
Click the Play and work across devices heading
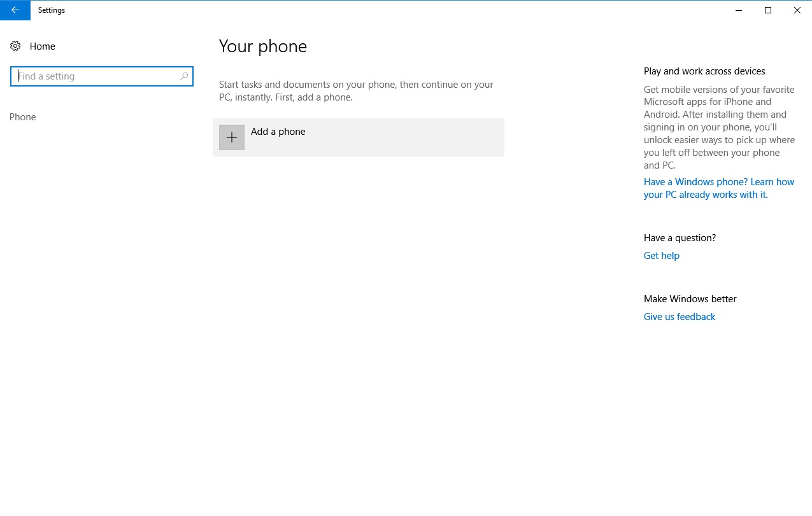click(x=704, y=71)
